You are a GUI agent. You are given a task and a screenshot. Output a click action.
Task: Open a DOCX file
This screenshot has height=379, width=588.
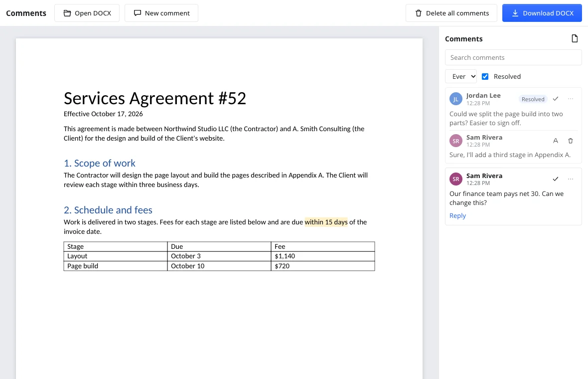click(x=87, y=13)
